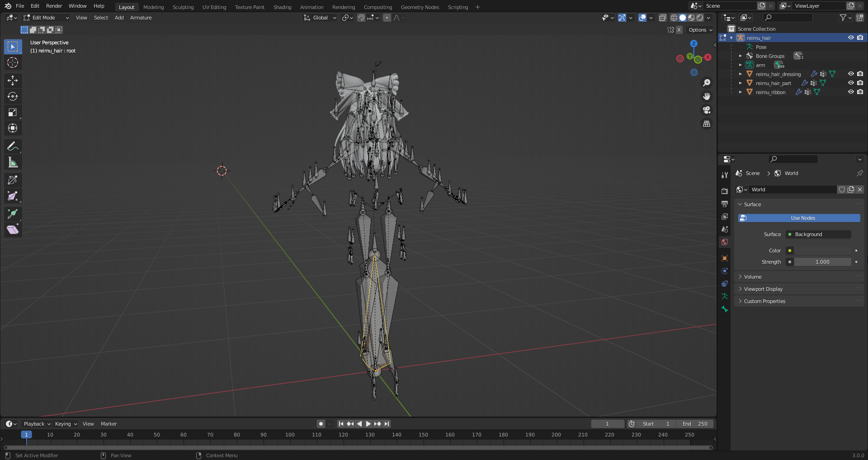The height and width of the screenshot is (460, 868).
Task: Open the Object Constraints properties tab
Action: 725,284
